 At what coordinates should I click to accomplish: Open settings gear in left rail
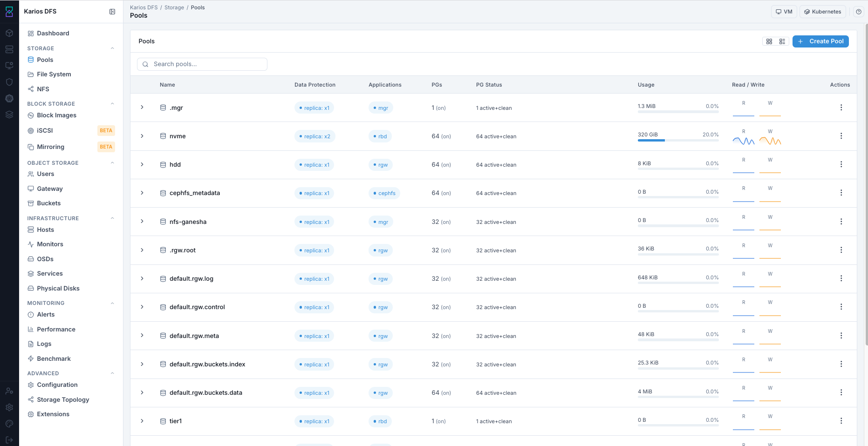click(x=9, y=407)
